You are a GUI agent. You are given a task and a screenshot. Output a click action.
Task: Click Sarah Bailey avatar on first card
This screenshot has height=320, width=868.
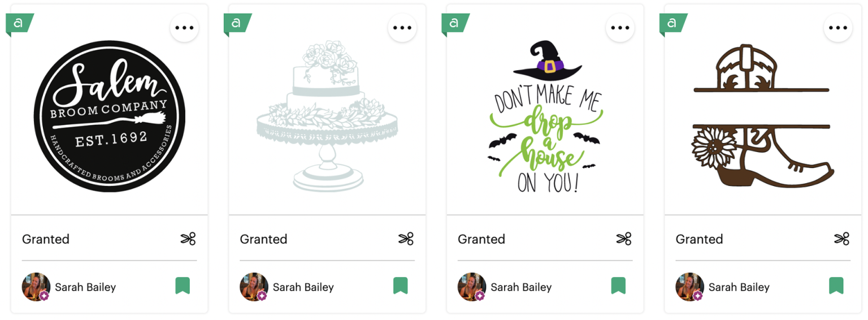36,287
